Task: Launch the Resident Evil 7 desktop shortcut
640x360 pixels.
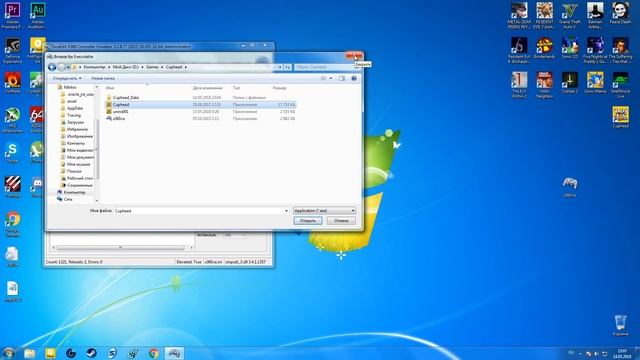Action: [544, 15]
